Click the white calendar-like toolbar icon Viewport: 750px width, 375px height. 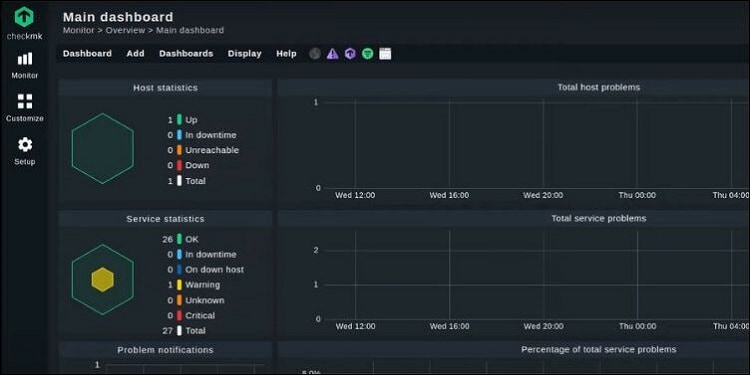[385, 54]
